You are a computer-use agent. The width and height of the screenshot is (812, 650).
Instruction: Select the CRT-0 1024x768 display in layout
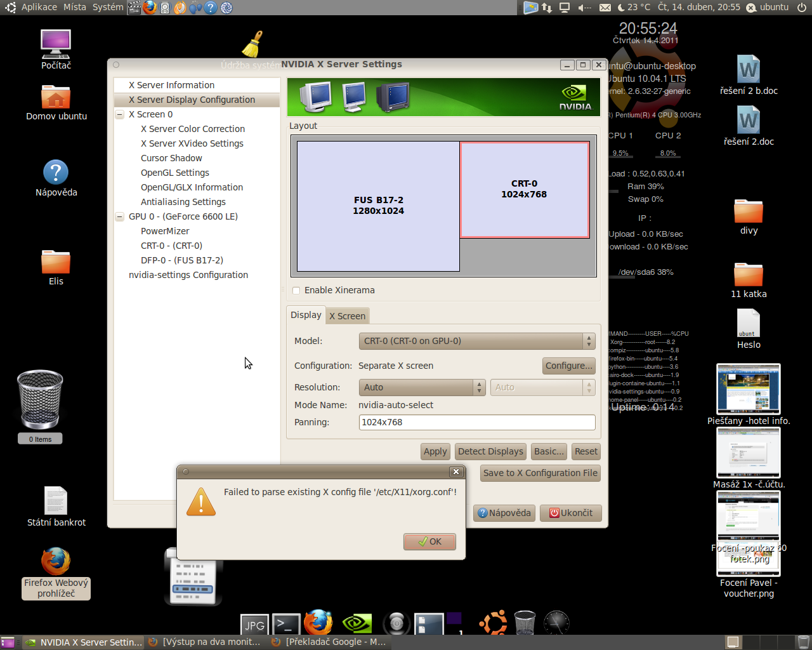[525, 189]
